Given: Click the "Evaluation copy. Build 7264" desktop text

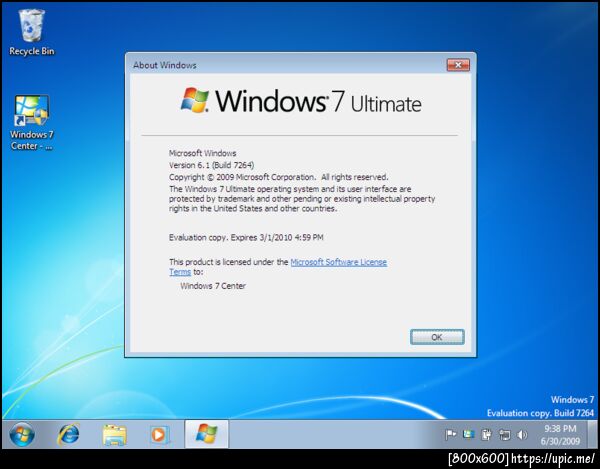Looking at the screenshot, I should [540, 413].
